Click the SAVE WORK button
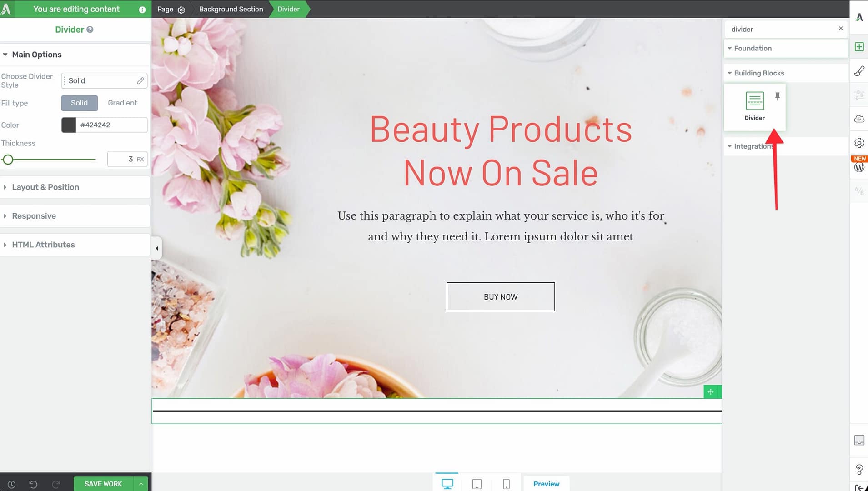This screenshot has height=491, width=868. (x=103, y=484)
